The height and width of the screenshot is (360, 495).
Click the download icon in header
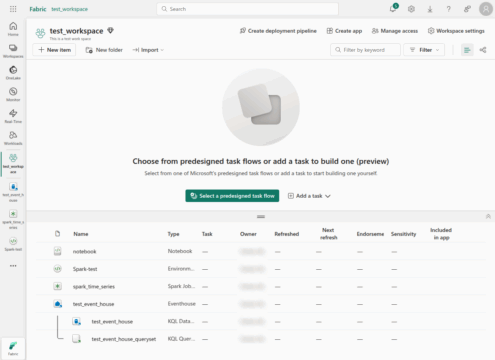430,9
